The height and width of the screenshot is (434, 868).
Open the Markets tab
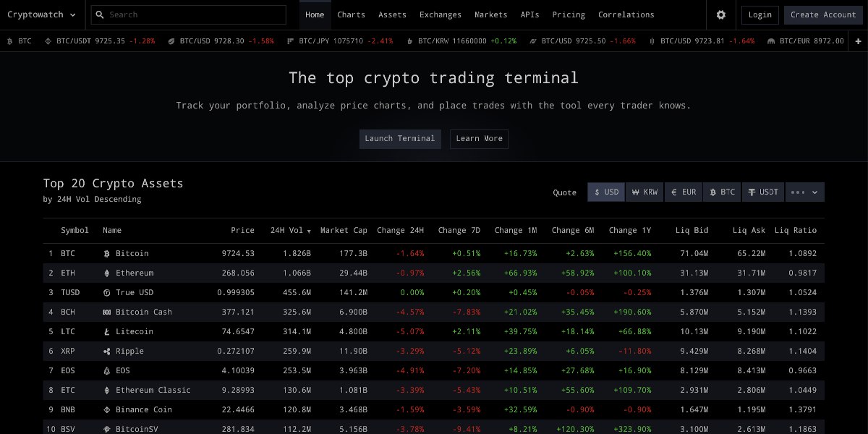click(491, 14)
